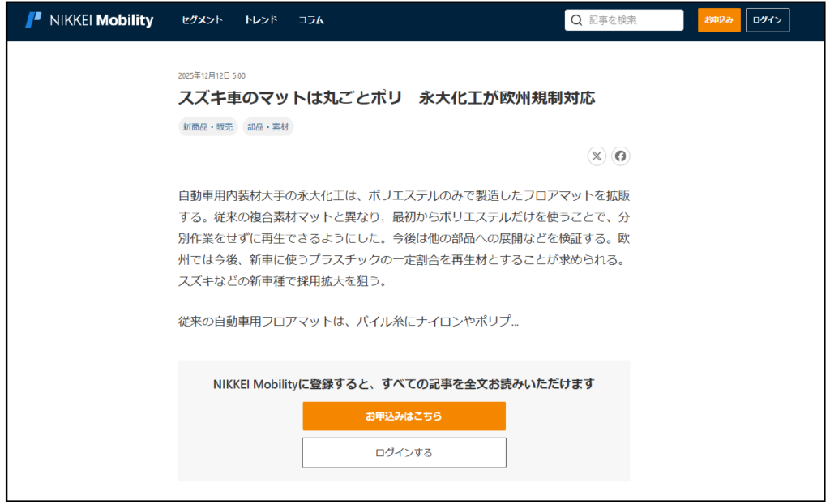Focus the 記事を検索 search field

pos(632,20)
